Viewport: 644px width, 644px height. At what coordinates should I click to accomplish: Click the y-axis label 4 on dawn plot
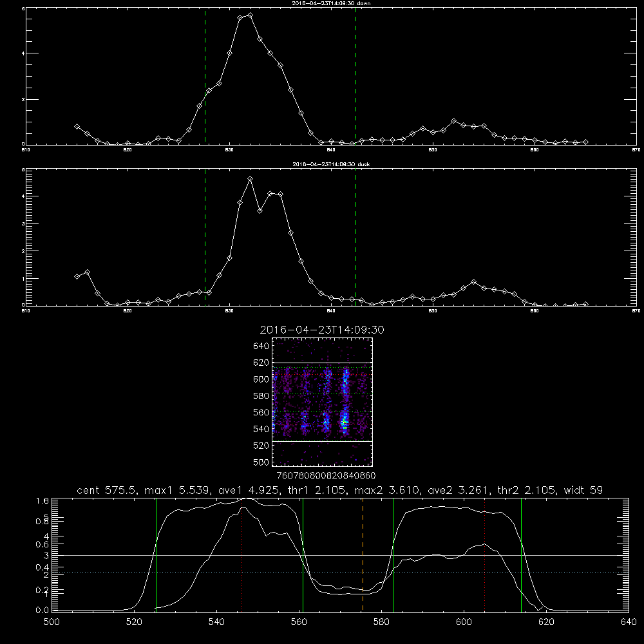[x=23, y=53]
